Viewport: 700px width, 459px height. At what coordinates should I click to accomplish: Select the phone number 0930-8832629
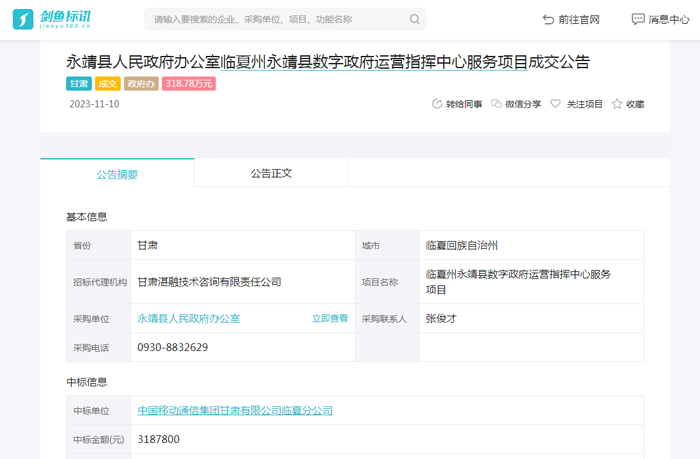point(173,347)
